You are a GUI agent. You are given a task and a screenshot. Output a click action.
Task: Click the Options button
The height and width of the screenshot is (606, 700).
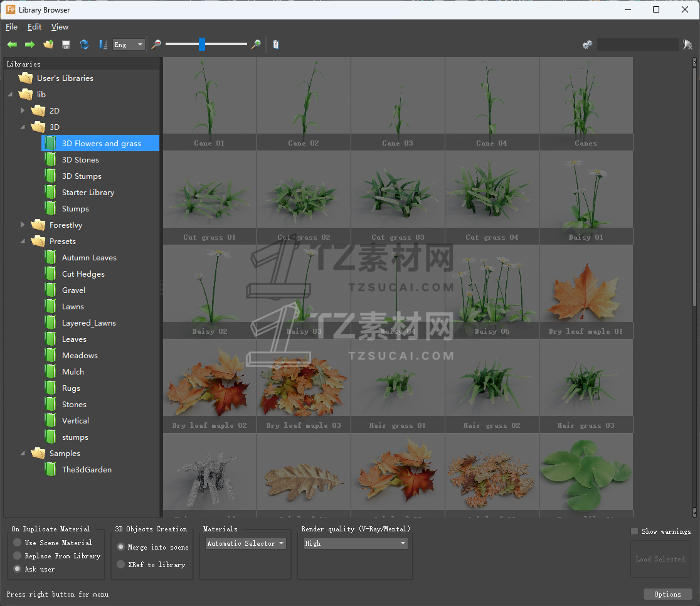tap(667, 594)
